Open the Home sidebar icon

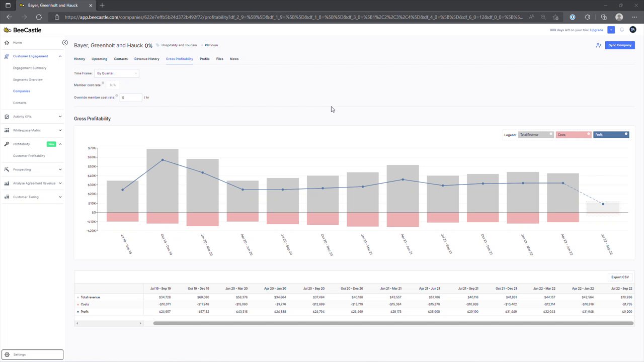coord(7,42)
